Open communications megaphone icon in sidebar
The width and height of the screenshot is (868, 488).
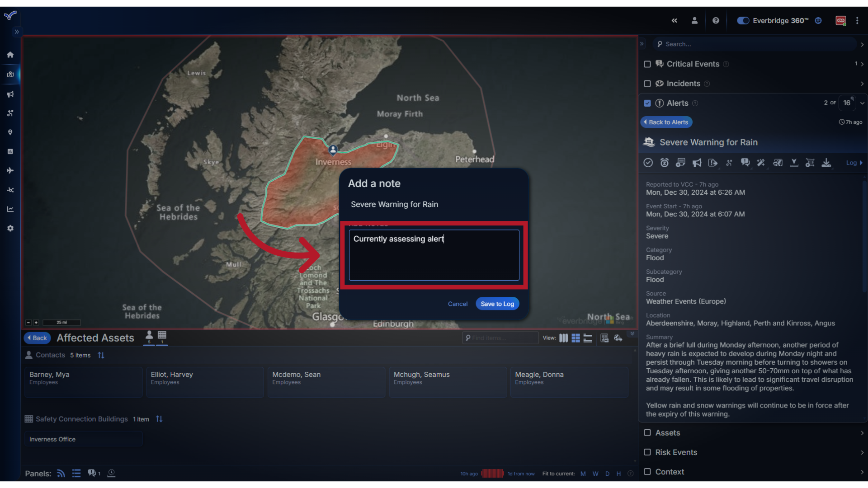[10, 94]
